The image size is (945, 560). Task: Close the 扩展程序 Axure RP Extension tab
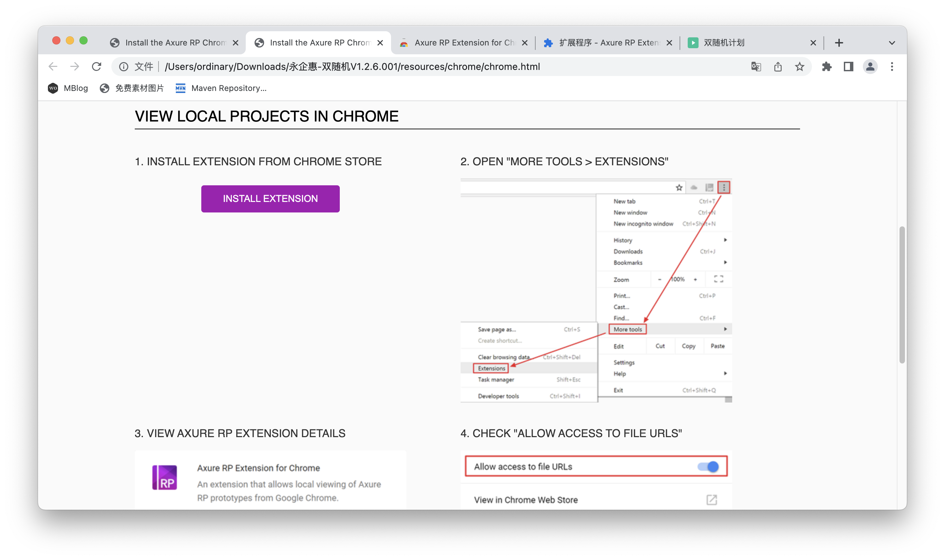[x=669, y=43]
